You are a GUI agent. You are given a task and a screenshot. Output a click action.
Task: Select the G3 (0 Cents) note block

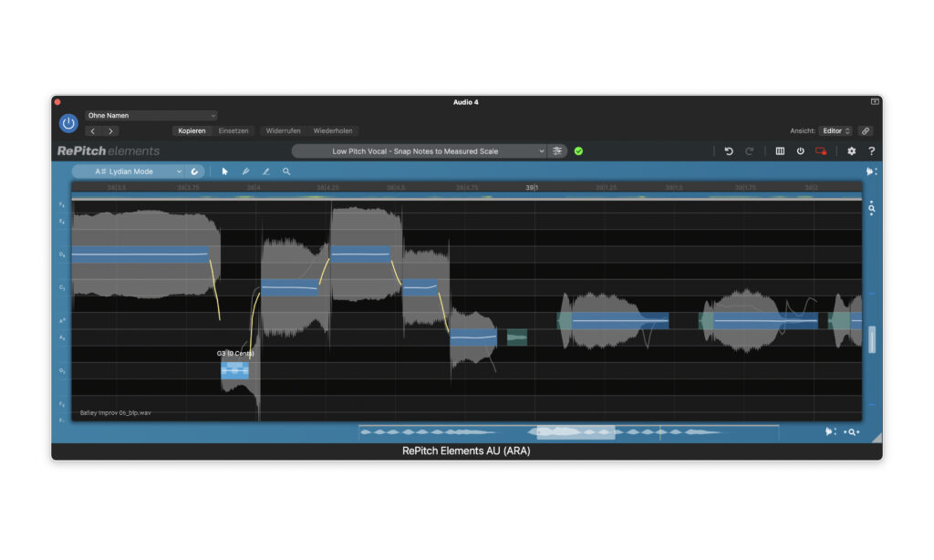pyautogui.click(x=234, y=370)
